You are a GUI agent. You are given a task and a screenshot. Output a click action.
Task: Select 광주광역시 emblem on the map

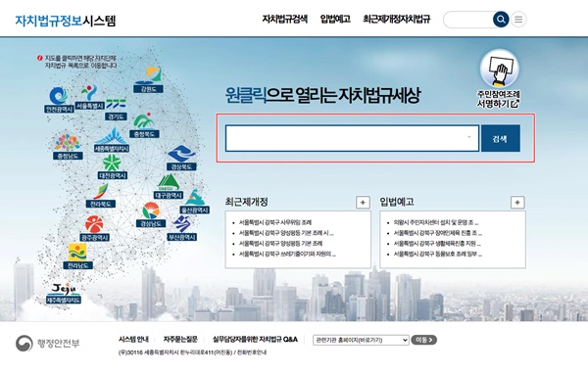(x=94, y=228)
